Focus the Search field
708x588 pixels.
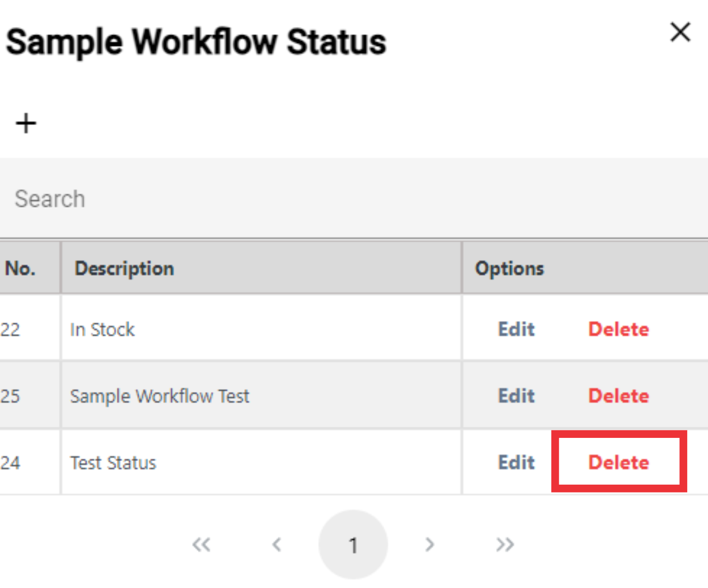coord(354,198)
